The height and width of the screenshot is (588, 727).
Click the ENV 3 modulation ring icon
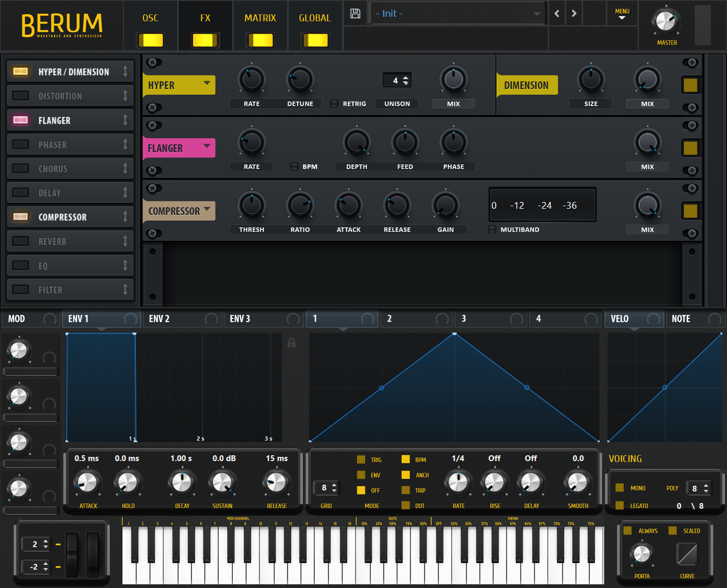(x=293, y=319)
